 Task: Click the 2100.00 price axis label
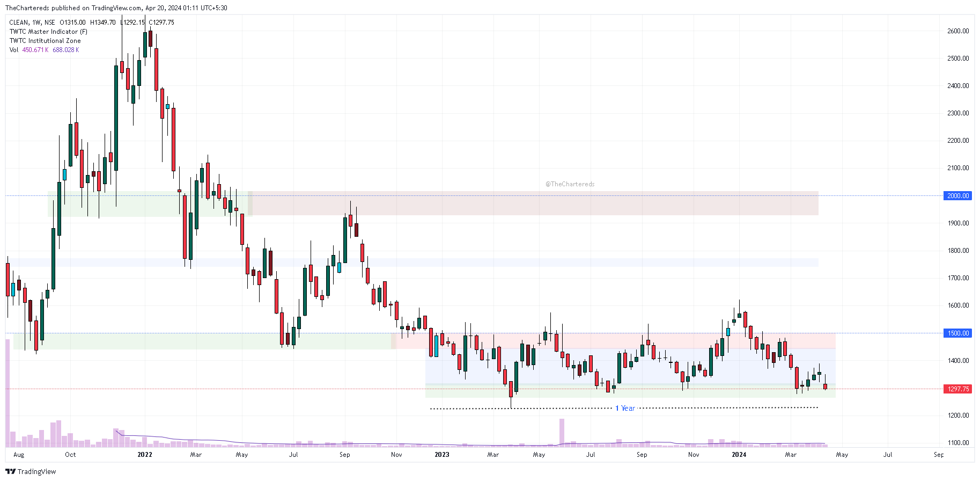click(958, 168)
